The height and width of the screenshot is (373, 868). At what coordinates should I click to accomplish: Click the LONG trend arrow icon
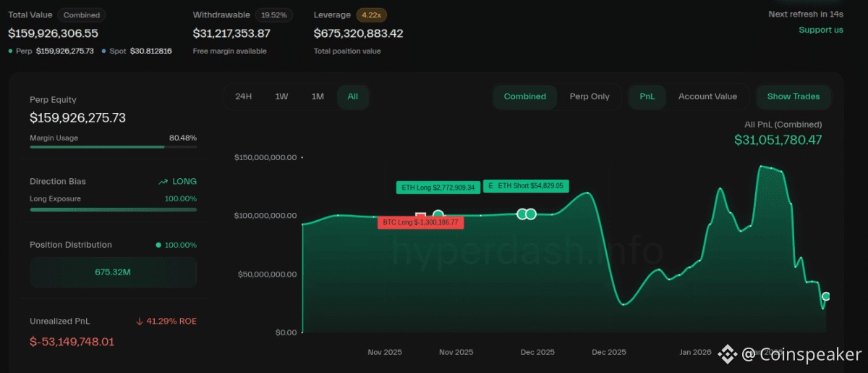pyautogui.click(x=163, y=182)
